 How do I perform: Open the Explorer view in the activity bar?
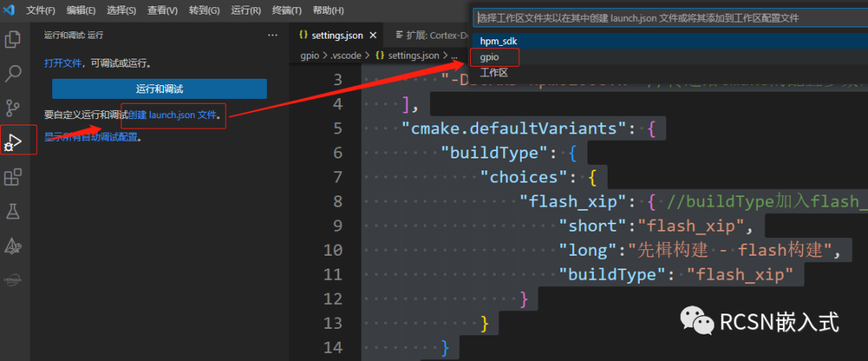click(13, 39)
